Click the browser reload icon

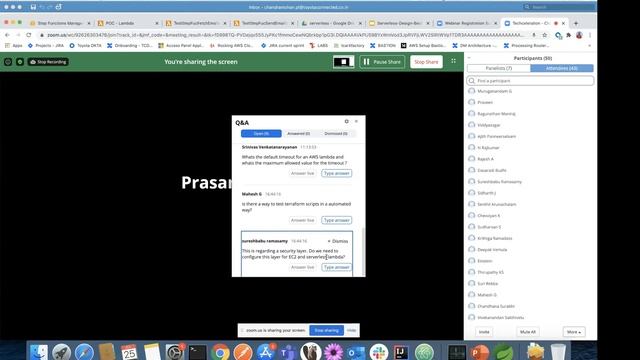29,35
